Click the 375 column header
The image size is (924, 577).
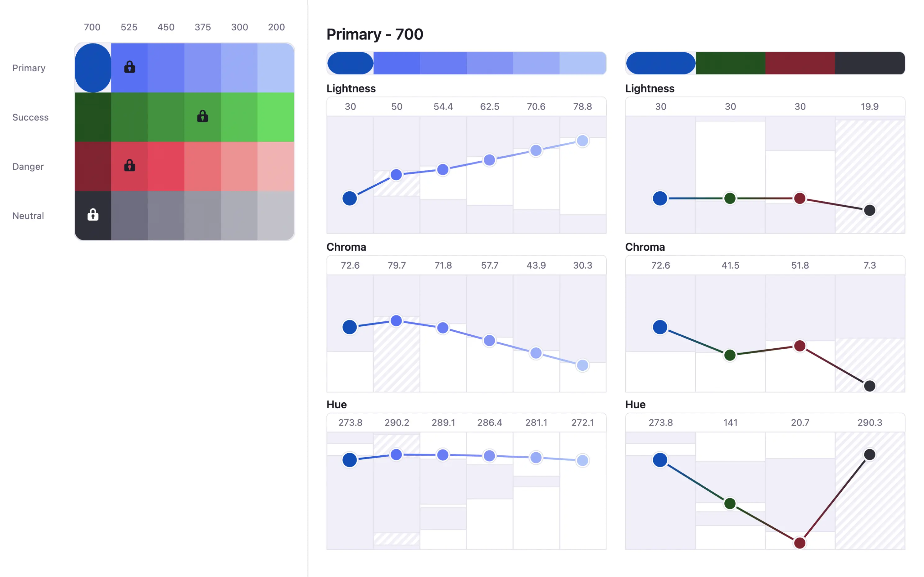(203, 27)
